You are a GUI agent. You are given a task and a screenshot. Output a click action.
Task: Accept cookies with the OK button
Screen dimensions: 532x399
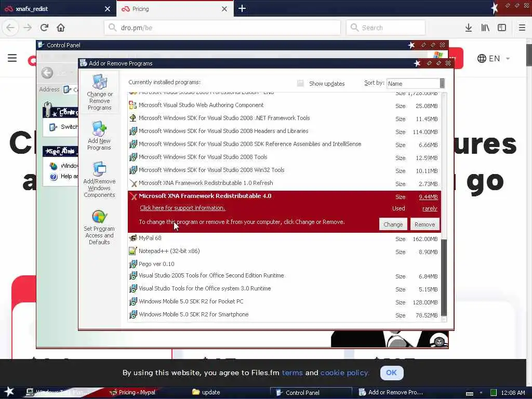point(392,373)
